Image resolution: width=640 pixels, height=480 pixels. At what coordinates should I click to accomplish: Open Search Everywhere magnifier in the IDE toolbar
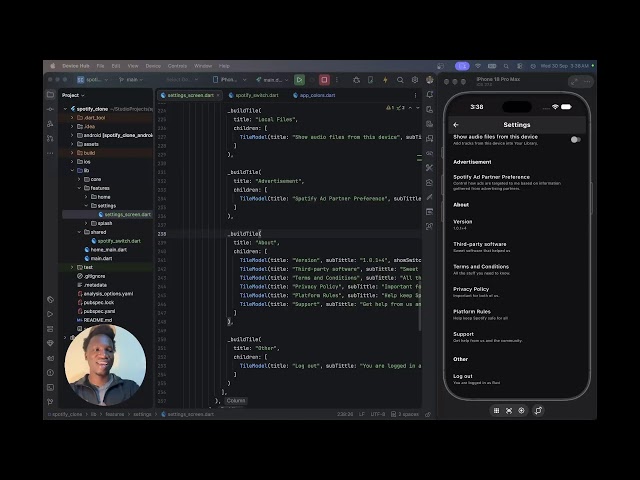click(400, 80)
